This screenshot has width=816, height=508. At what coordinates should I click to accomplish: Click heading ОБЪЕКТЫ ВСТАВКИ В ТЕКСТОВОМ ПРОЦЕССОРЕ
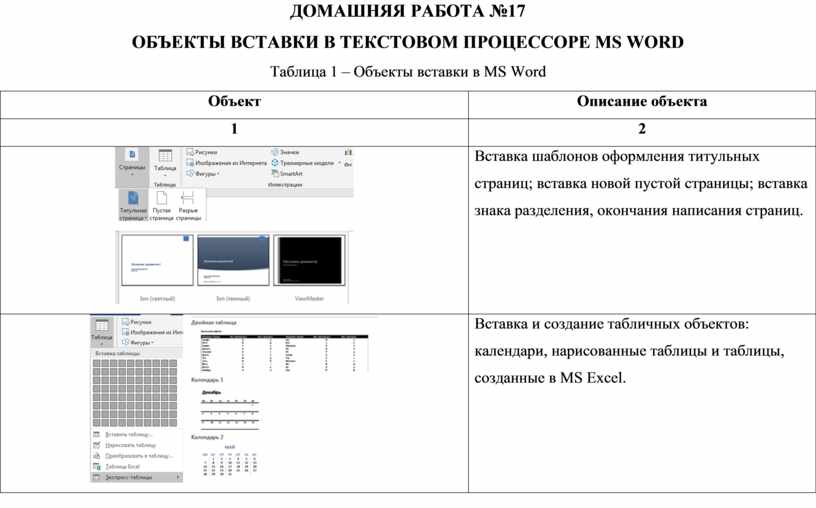pos(363,42)
